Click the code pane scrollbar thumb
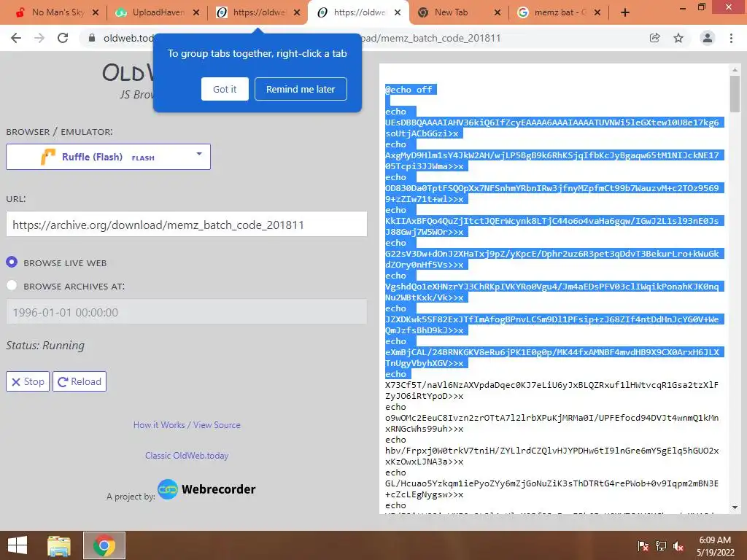This screenshot has height=560, width=747. point(735,94)
